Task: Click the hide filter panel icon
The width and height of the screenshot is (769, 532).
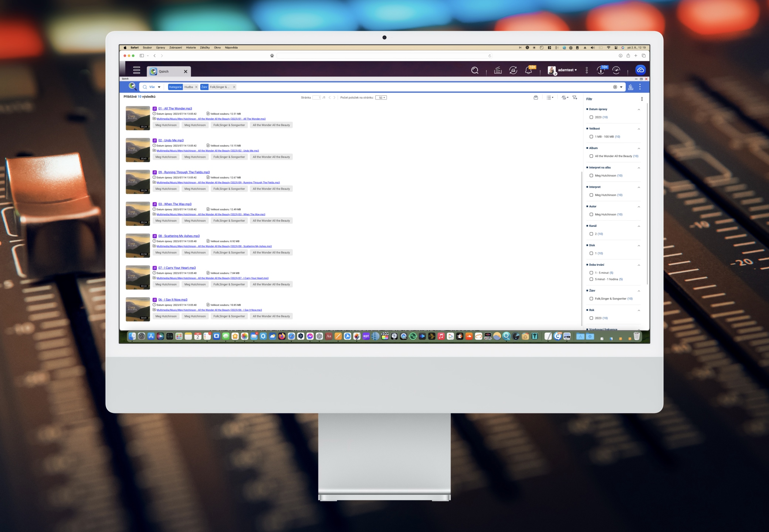Action: point(575,98)
